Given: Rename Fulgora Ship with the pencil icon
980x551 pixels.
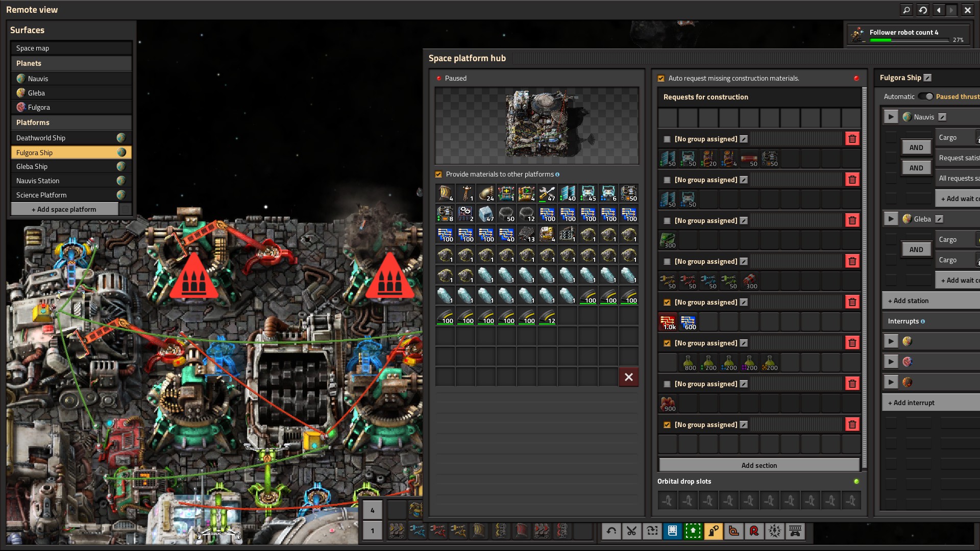Looking at the screenshot, I should [x=927, y=78].
